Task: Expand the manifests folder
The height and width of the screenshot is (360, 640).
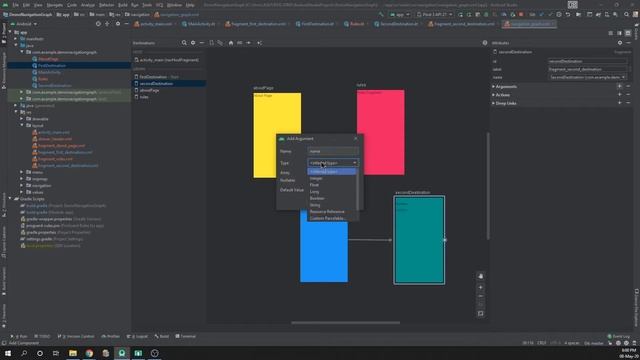Action: point(16,39)
